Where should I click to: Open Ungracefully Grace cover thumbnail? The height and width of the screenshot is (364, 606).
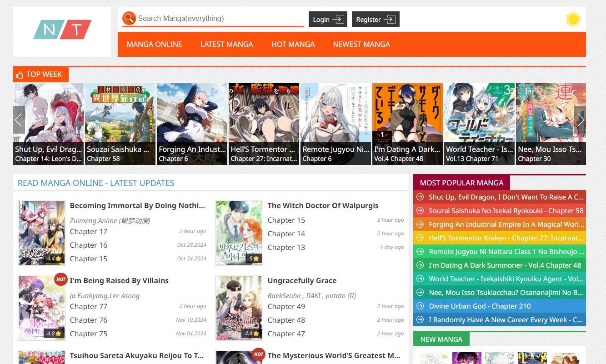click(239, 308)
